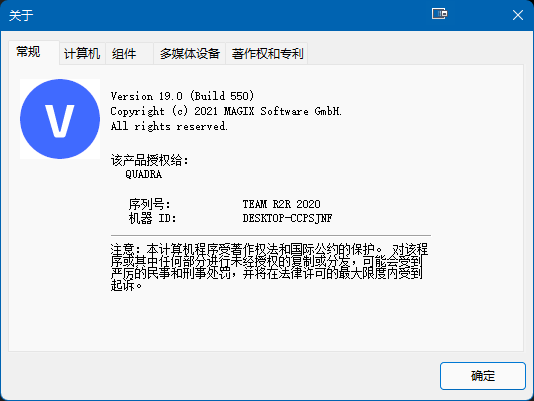
Task: Click the Copyright 2021 MAGIX Software GmbH line
Action: click(x=226, y=111)
